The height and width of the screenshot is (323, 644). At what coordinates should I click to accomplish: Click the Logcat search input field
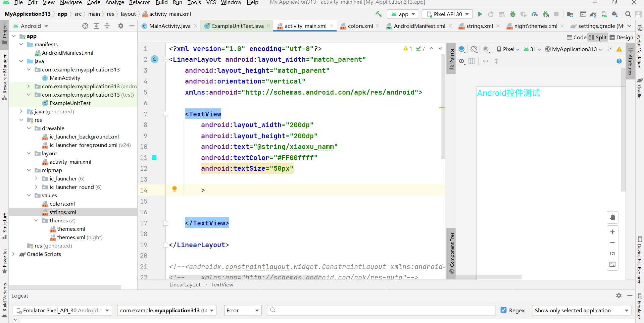[x=381, y=310]
